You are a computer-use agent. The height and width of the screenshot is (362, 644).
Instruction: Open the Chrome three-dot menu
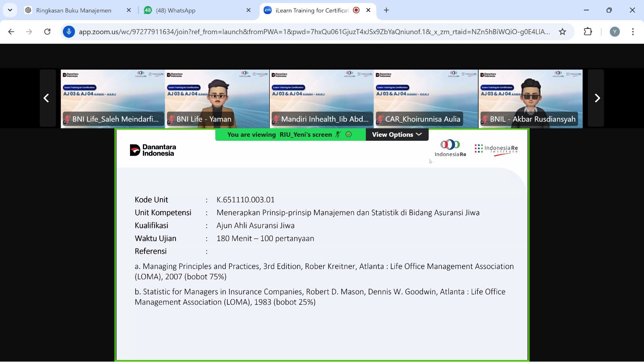click(x=633, y=32)
